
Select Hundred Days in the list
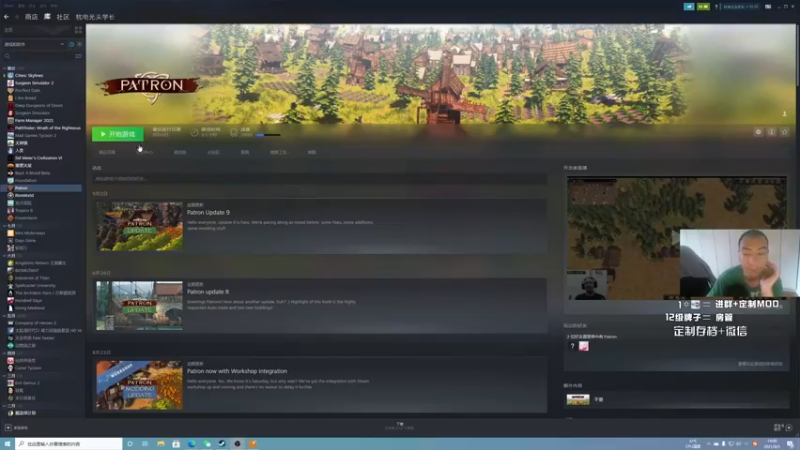coord(28,301)
